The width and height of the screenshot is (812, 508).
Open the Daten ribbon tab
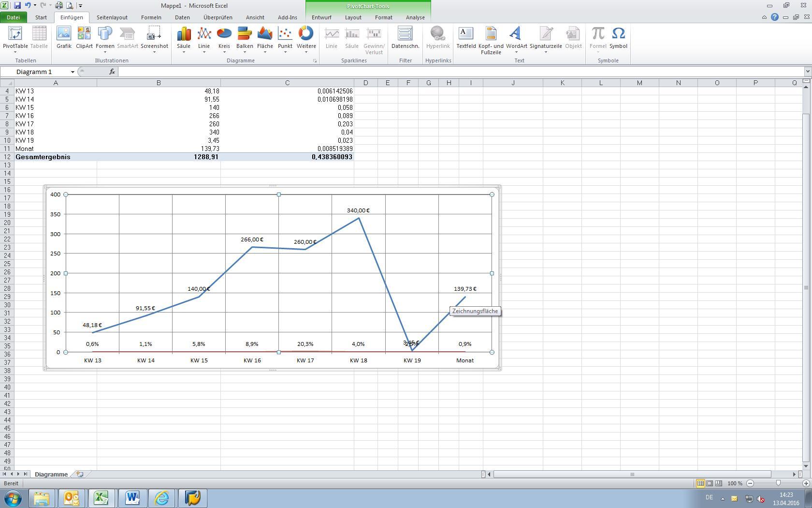182,17
